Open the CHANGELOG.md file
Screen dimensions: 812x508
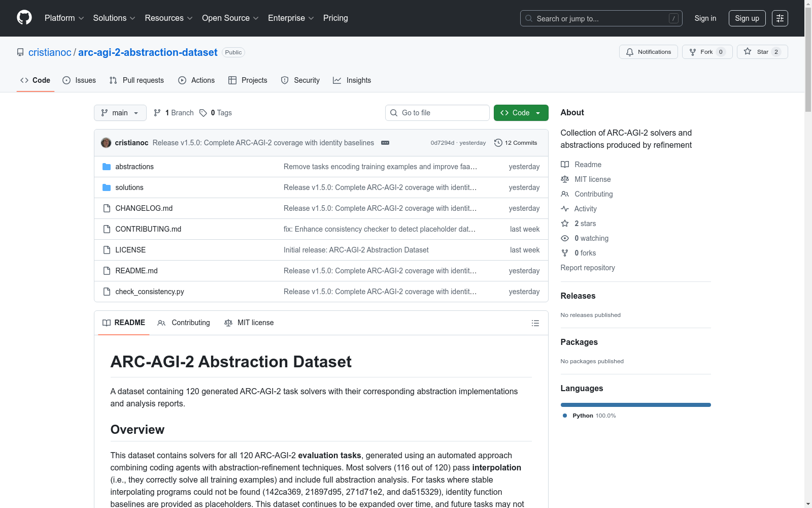point(144,208)
